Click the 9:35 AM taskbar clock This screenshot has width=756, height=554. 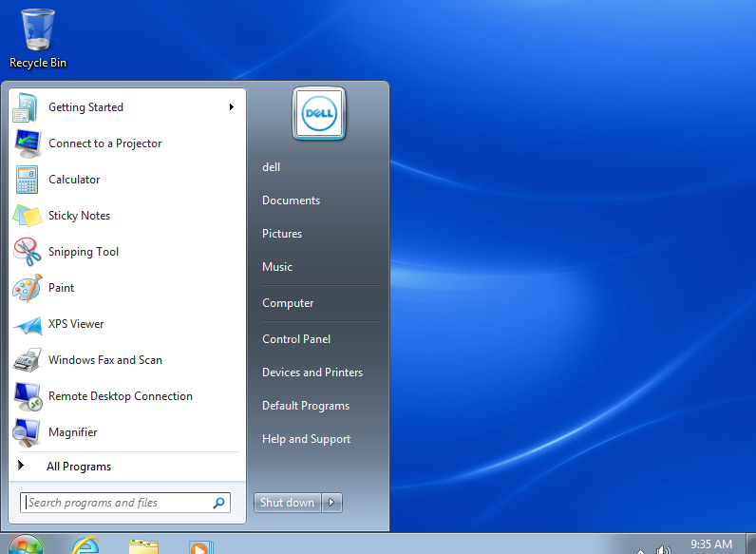(x=711, y=544)
